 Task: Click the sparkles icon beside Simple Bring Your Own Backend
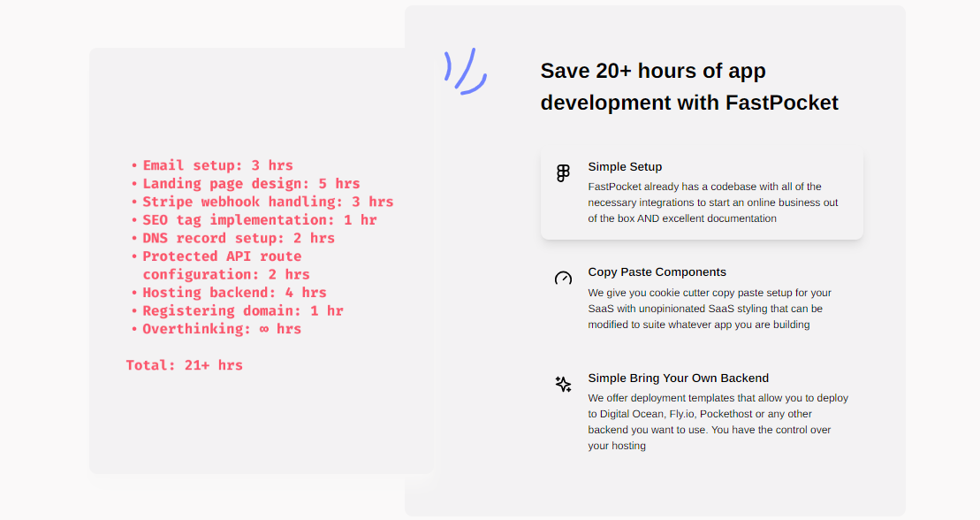tap(563, 384)
